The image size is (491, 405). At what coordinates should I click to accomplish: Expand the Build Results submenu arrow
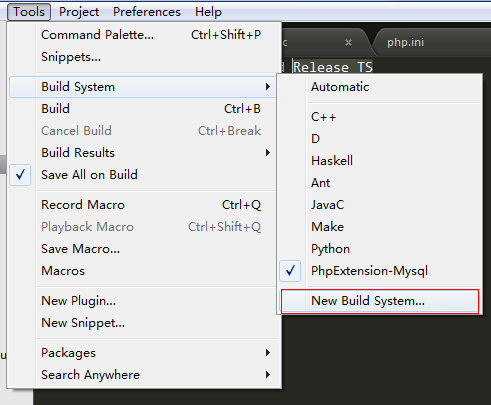pyautogui.click(x=268, y=153)
